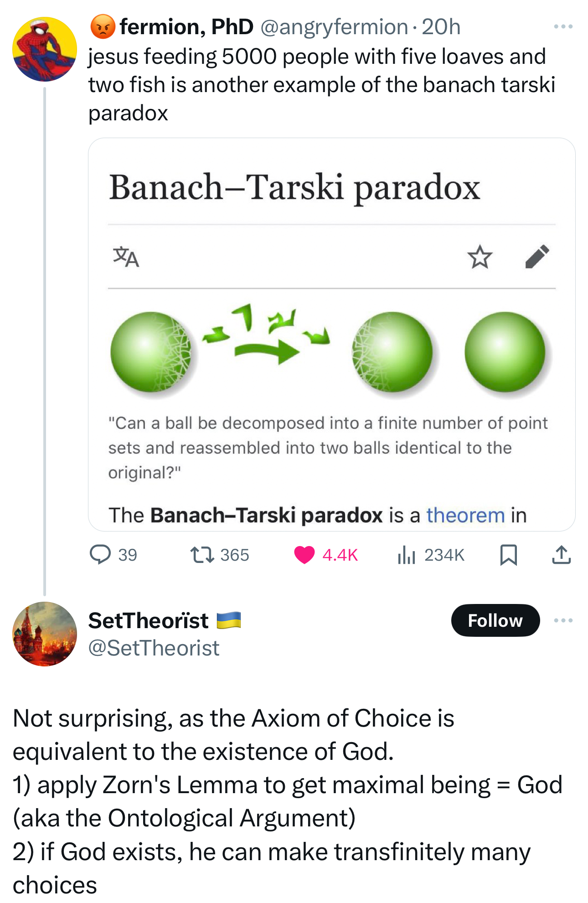
Task: Click the @angryfermion handle
Action: click(x=334, y=27)
